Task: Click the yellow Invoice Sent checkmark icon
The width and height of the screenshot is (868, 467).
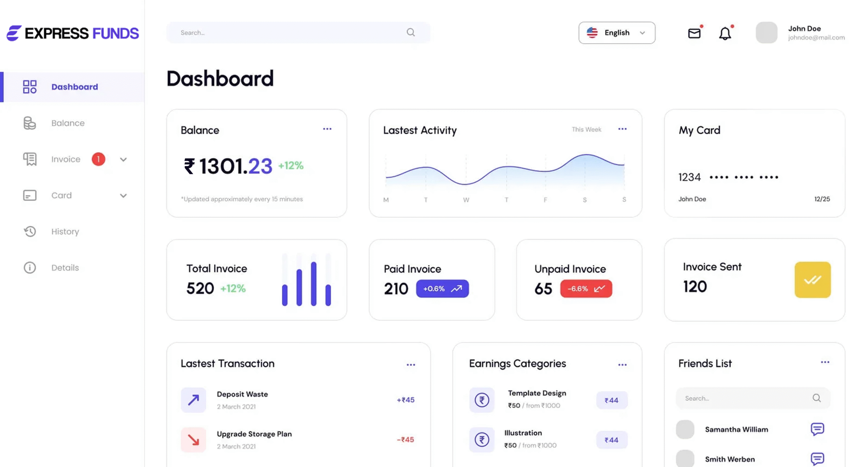Action: click(812, 280)
